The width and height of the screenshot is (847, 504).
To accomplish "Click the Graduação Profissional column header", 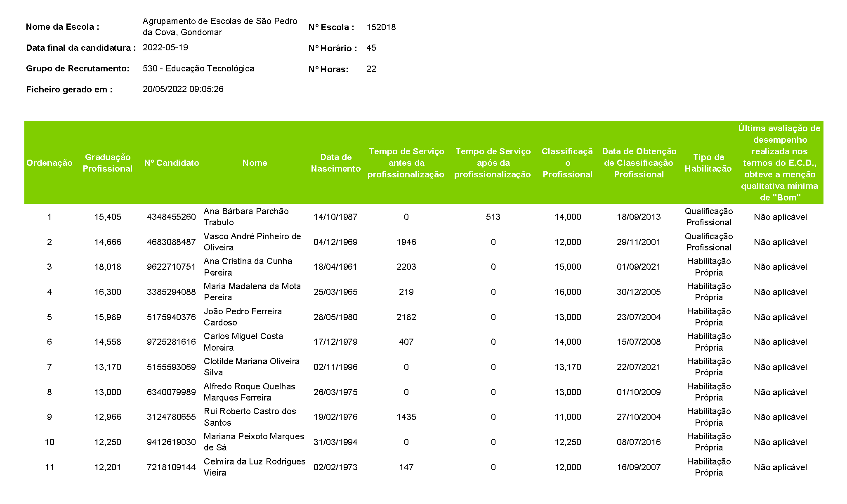I will (107, 163).
